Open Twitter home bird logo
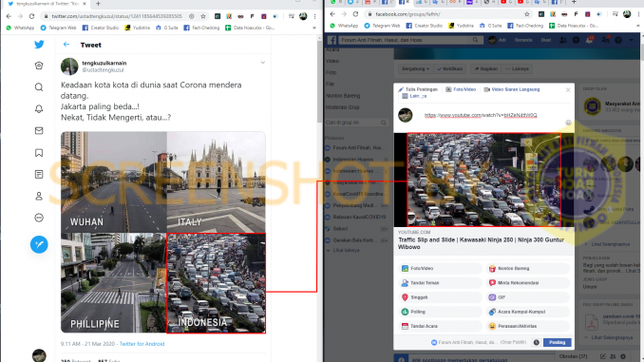Viewport: 644px width, 362px height. tap(39, 44)
